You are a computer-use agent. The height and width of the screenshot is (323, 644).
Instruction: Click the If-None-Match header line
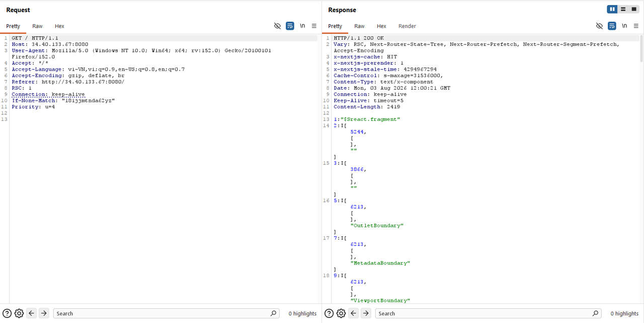(63, 100)
